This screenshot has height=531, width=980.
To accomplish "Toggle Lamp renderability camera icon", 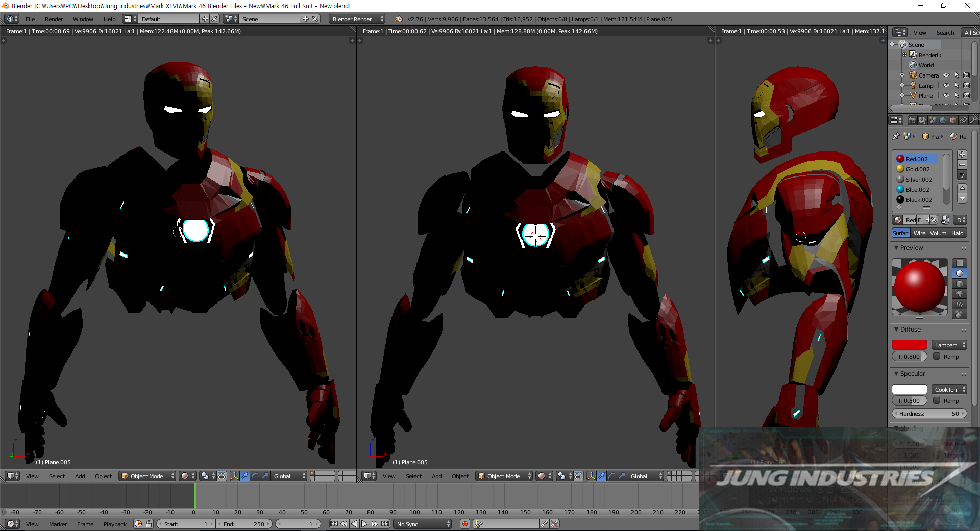I will point(966,85).
